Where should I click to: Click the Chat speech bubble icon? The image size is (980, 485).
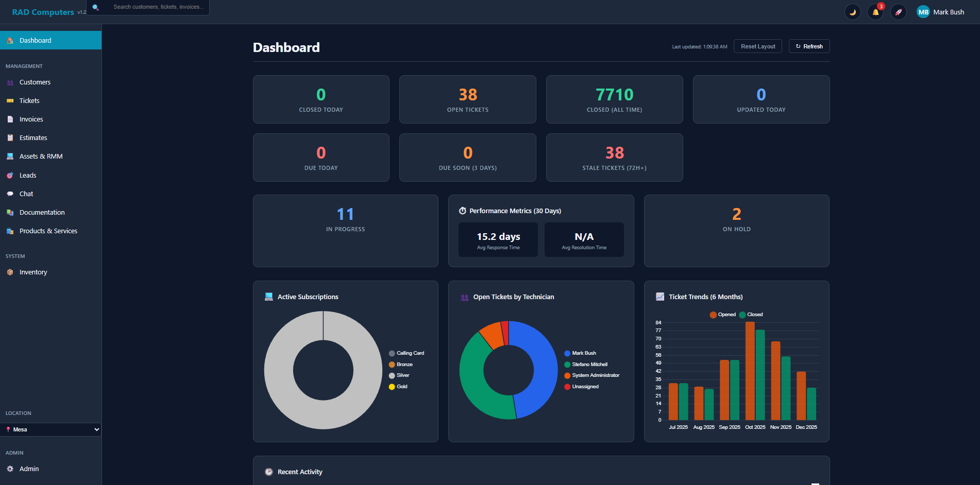10,194
